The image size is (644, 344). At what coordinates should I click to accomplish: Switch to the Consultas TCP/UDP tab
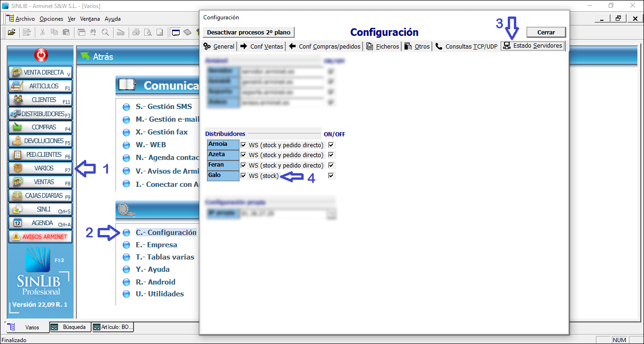[466, 46]
